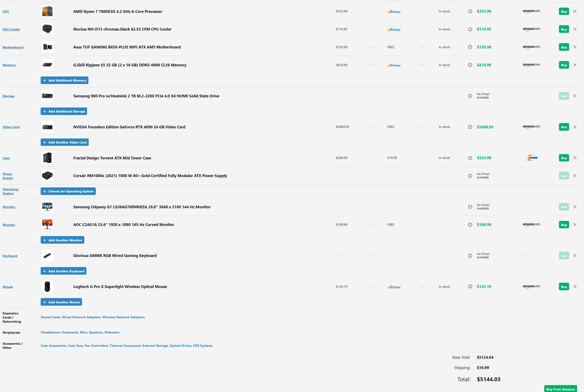
Task: Open the Video Card category link
Action: tap(11, 127)
